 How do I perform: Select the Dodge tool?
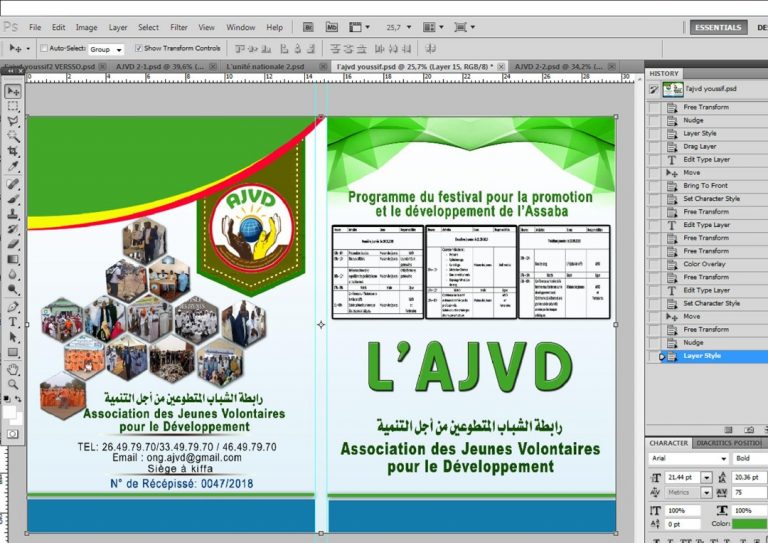coord(13,289)
